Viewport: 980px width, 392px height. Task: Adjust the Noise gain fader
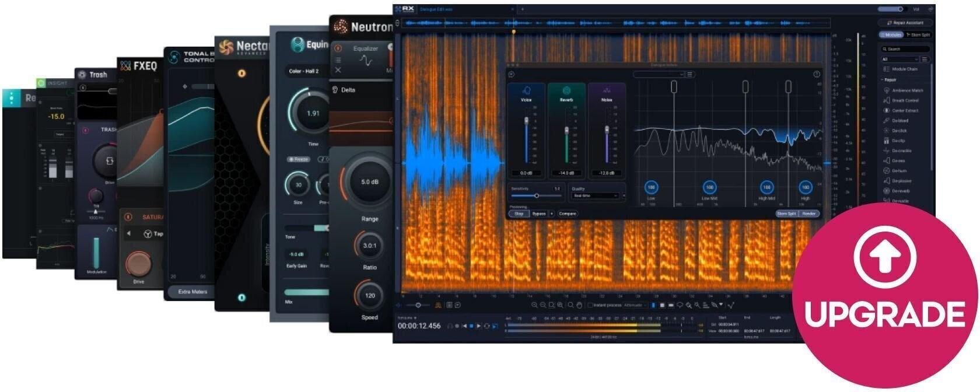click(607, 129)
